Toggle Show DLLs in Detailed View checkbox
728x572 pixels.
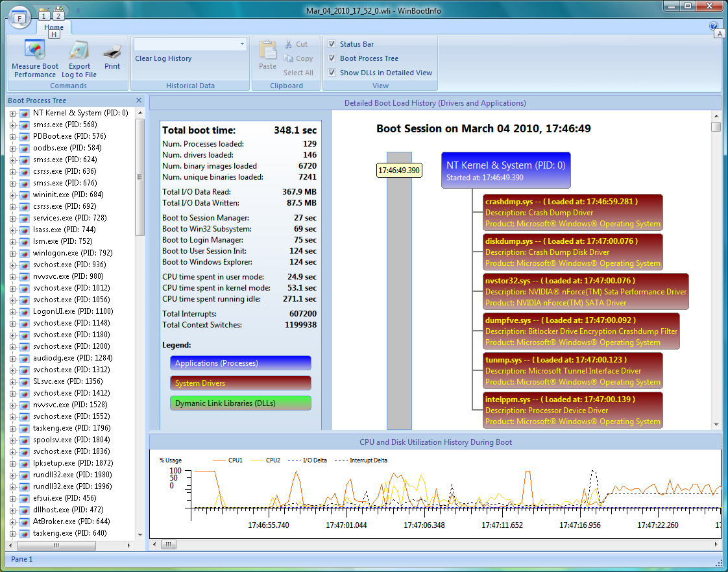[x=332, y=73]
